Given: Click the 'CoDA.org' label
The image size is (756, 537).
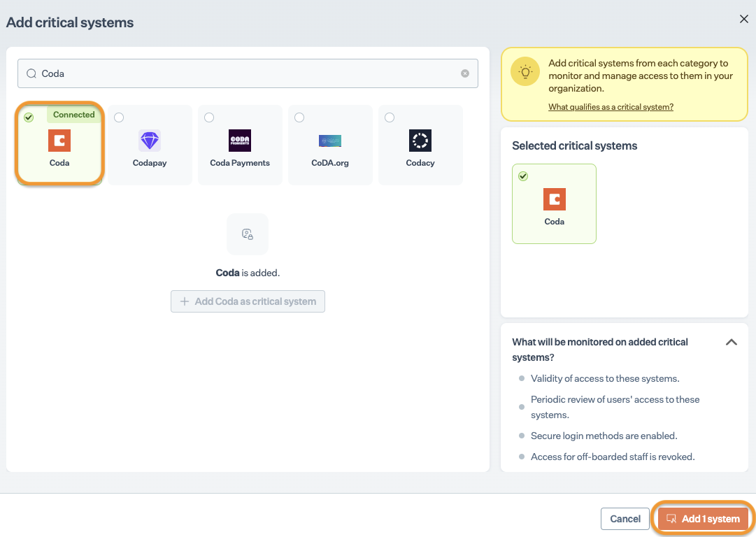Looking at the screenshot, I should point(330,163).
